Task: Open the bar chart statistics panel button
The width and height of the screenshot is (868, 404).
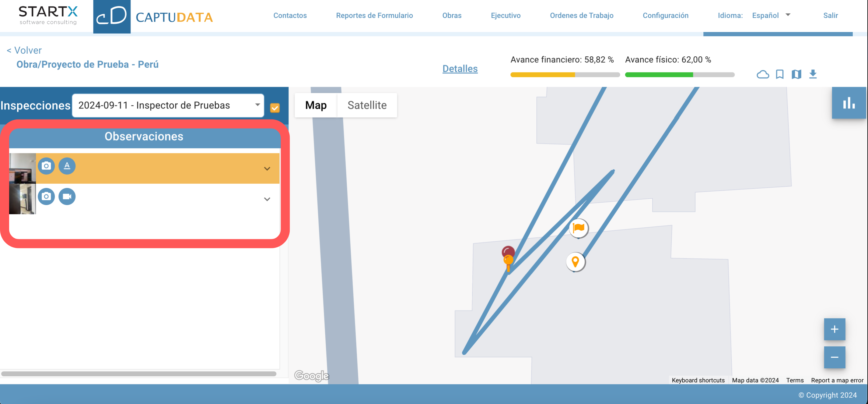Action: pos(849,103)
